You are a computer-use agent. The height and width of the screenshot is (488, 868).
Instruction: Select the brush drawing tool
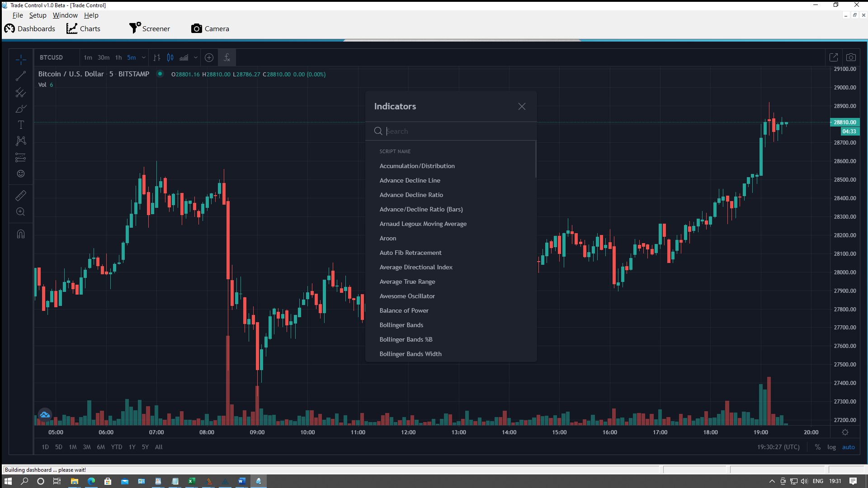click(x=21, y=109)
